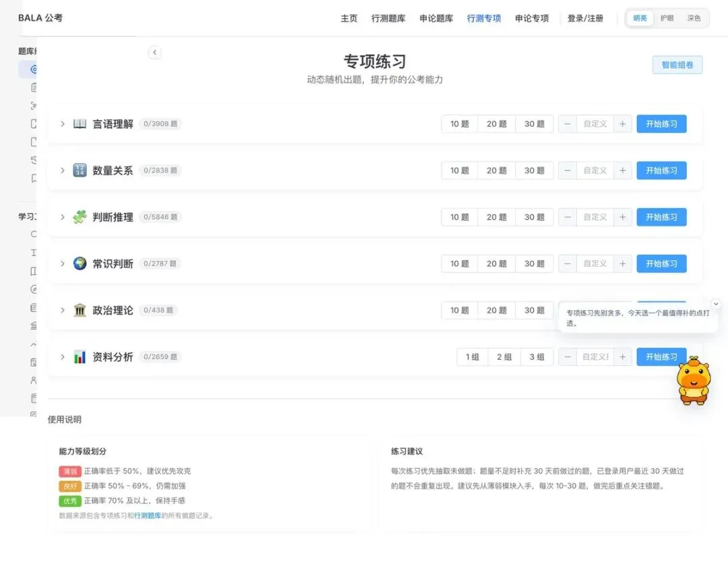Screen dimensions: 728x566
Task: Switch theme to 明亮 mode
Action: click(x=640, y=18)
